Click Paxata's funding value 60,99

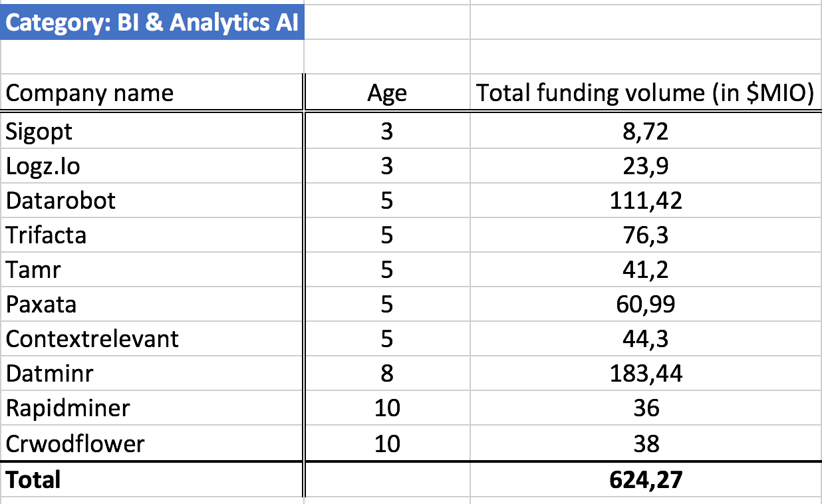645,304
